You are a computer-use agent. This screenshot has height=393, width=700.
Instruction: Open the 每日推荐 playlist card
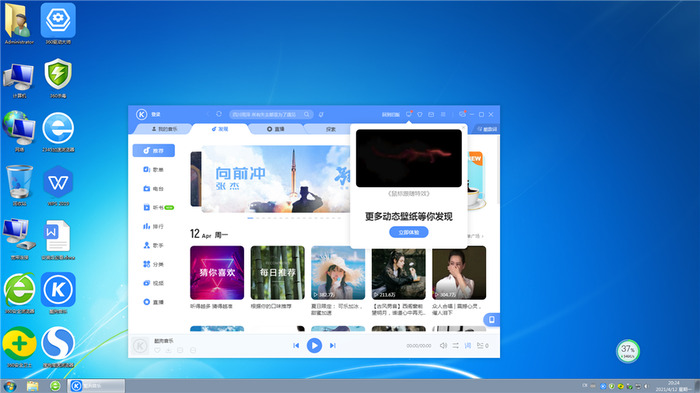click(x=278, y=272)
